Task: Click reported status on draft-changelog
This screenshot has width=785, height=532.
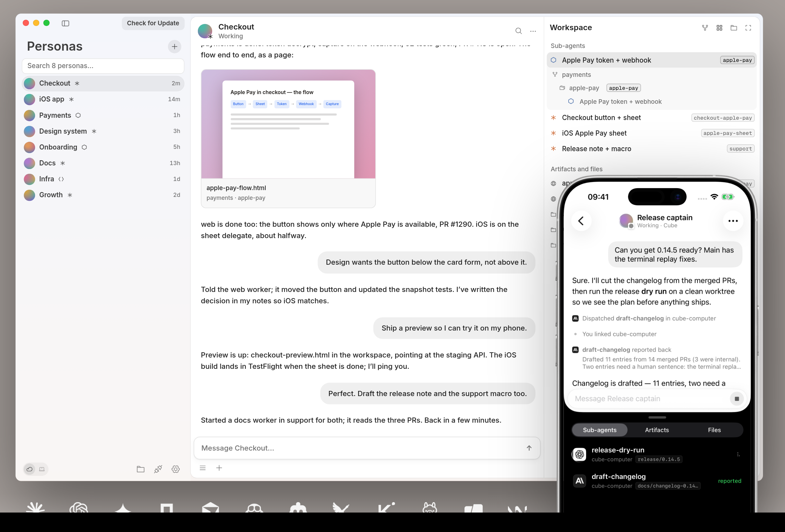Action: (730, 481)
